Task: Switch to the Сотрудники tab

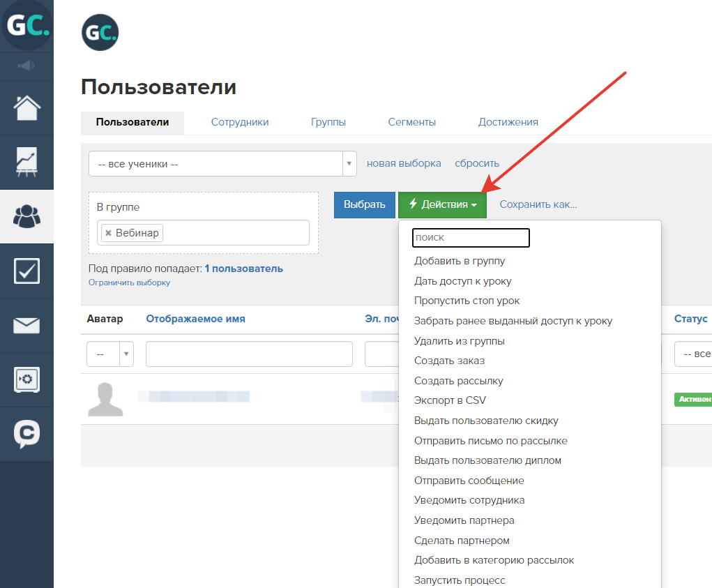Action: tap(240, 122)
